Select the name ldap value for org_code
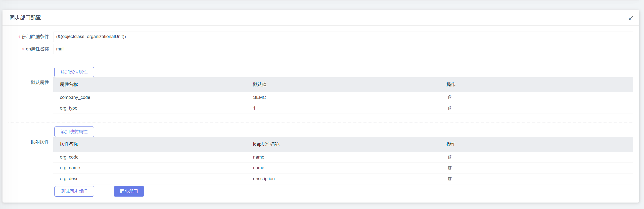The width and height of the screenshot is (644, 209). (259, 157)
